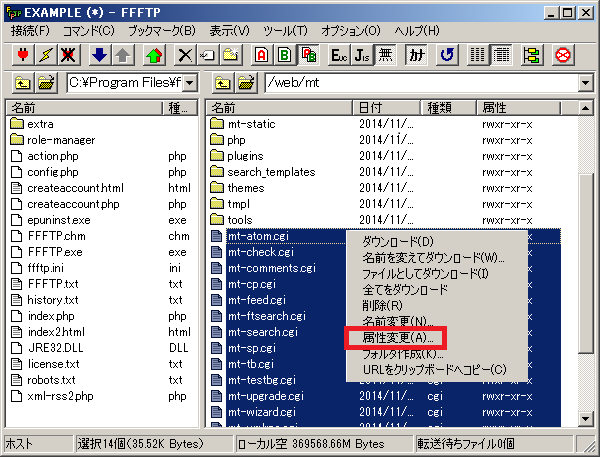
Task: Sort remote list by 名前 column header
Action: click(x=280, y=108)
